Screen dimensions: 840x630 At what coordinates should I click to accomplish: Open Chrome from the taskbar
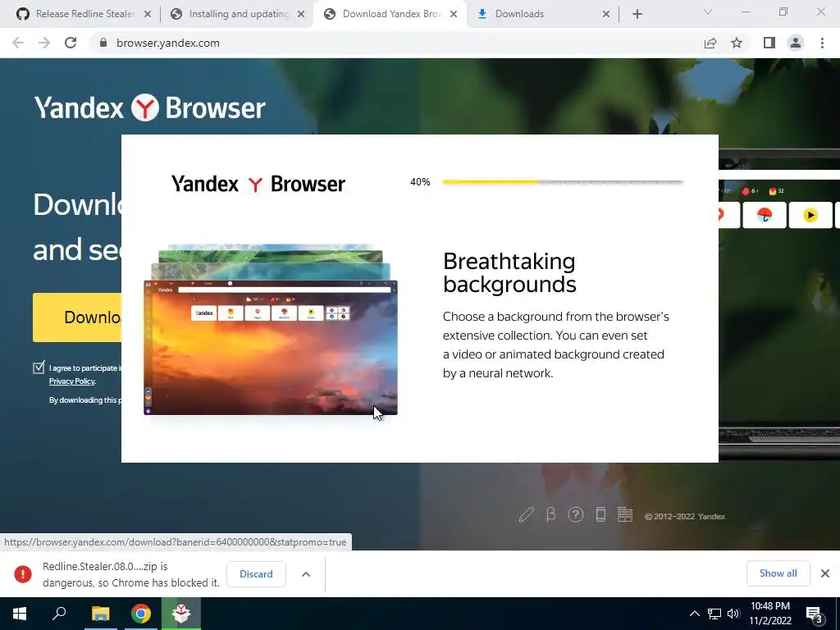[141, 614]
